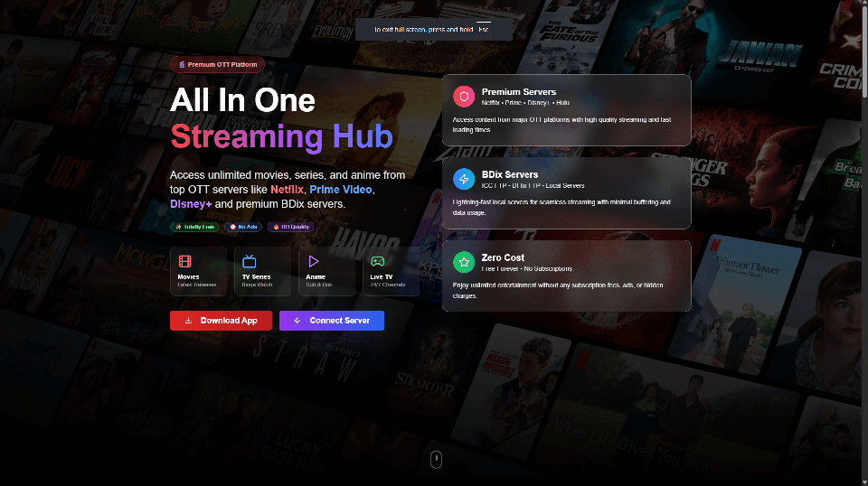868x486 pixels.
Task: Click the Movies film reel icon
Action: pos(185,261)
